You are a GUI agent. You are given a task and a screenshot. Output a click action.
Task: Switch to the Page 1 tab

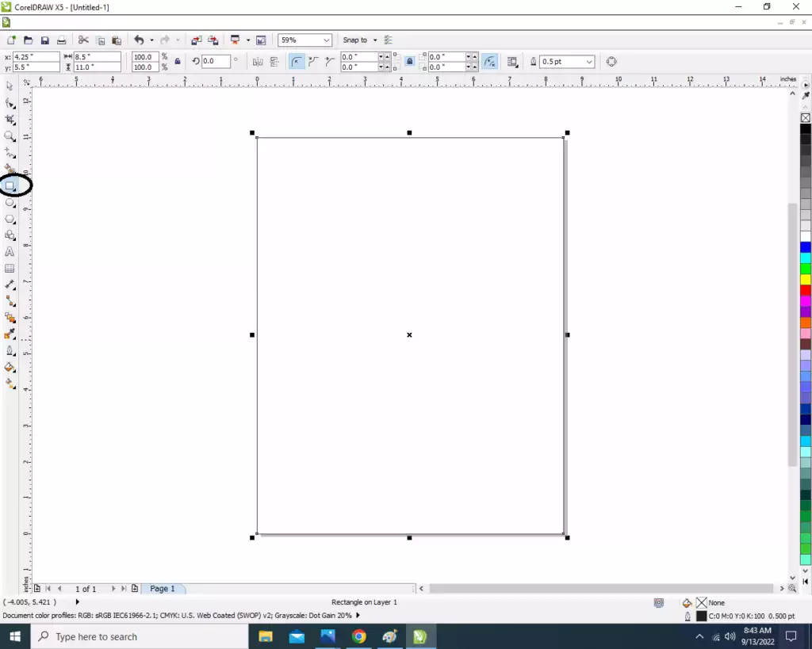click(x=162, y=589)
